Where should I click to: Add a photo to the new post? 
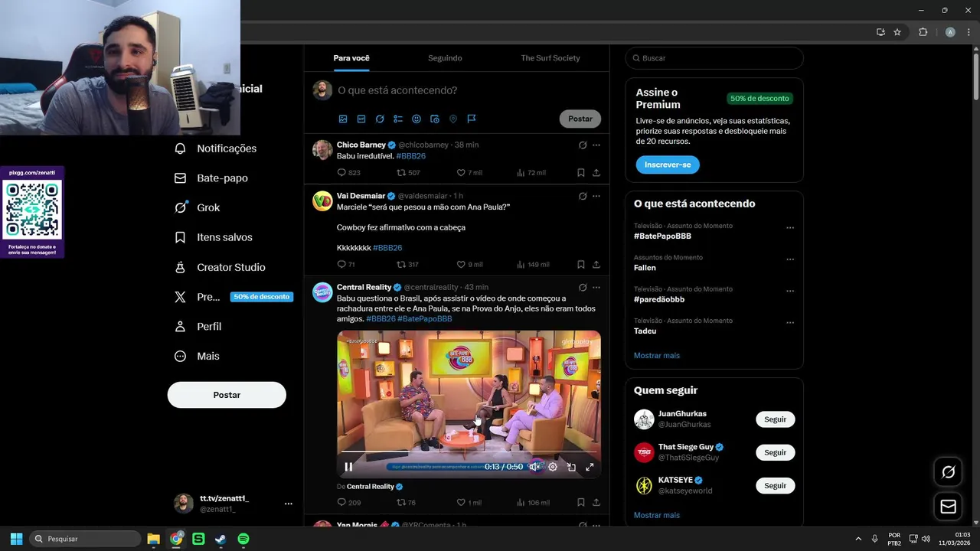[x=343, y=119]
